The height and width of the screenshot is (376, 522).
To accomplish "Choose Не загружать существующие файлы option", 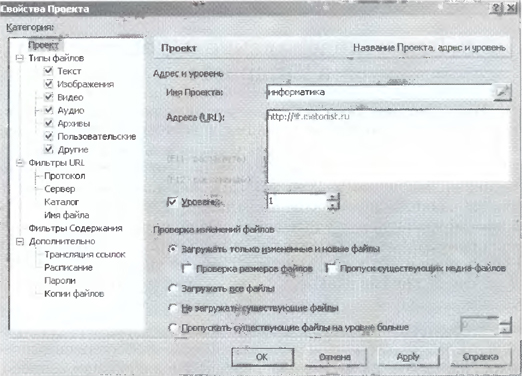I will click(173, 308).
